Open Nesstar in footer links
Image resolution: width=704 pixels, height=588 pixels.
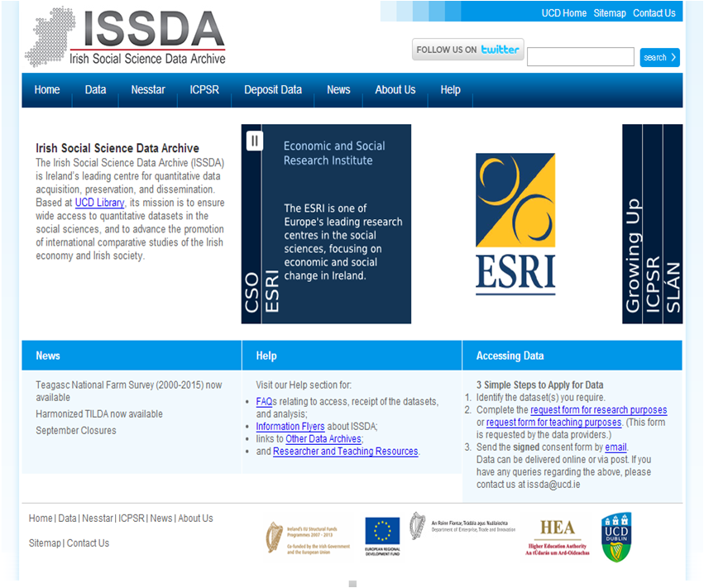(98, 519)
